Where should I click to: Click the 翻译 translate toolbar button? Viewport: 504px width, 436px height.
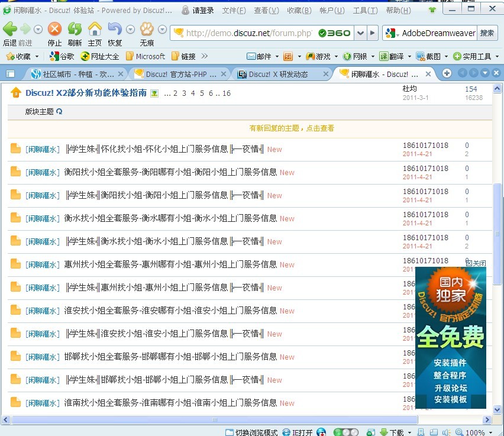[x=392, y=57]
